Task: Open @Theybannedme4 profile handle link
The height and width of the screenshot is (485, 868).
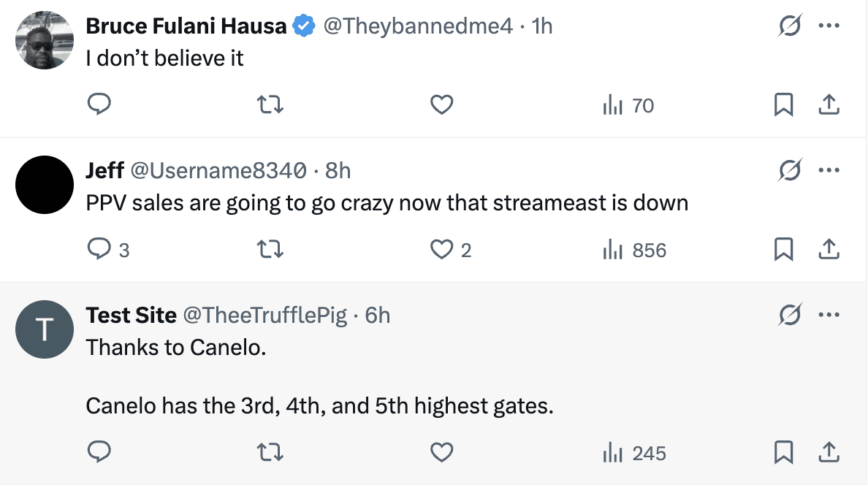Action: click(418, 27)
